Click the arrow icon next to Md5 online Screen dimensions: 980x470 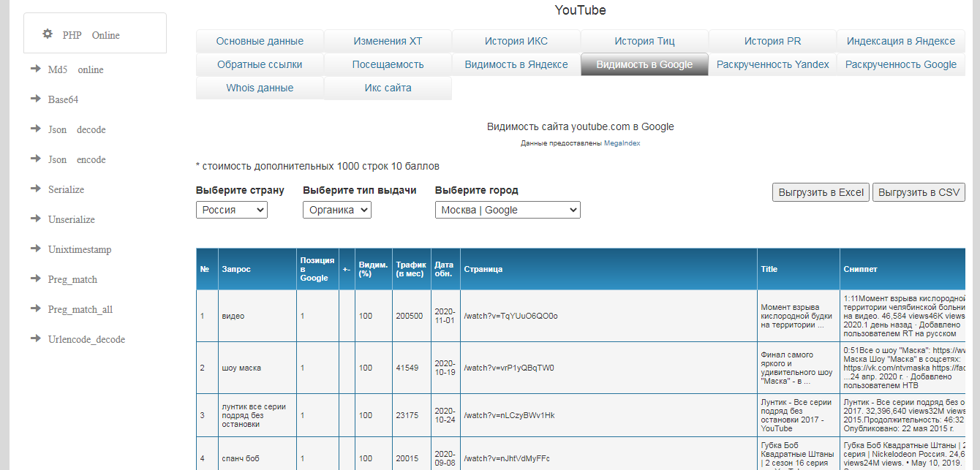tap(35, 69)
